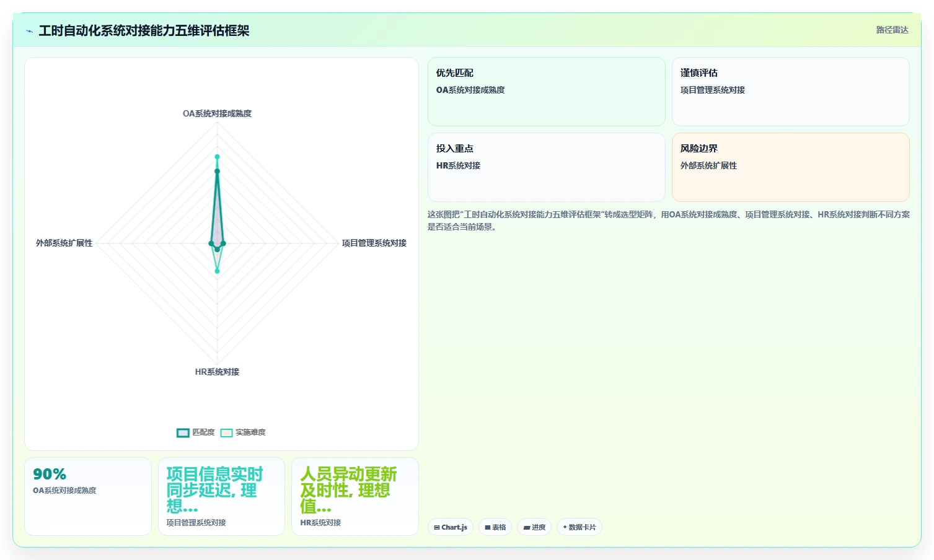
Task: Toggle the 实施难度 legend entry
Action: (243, 432)
